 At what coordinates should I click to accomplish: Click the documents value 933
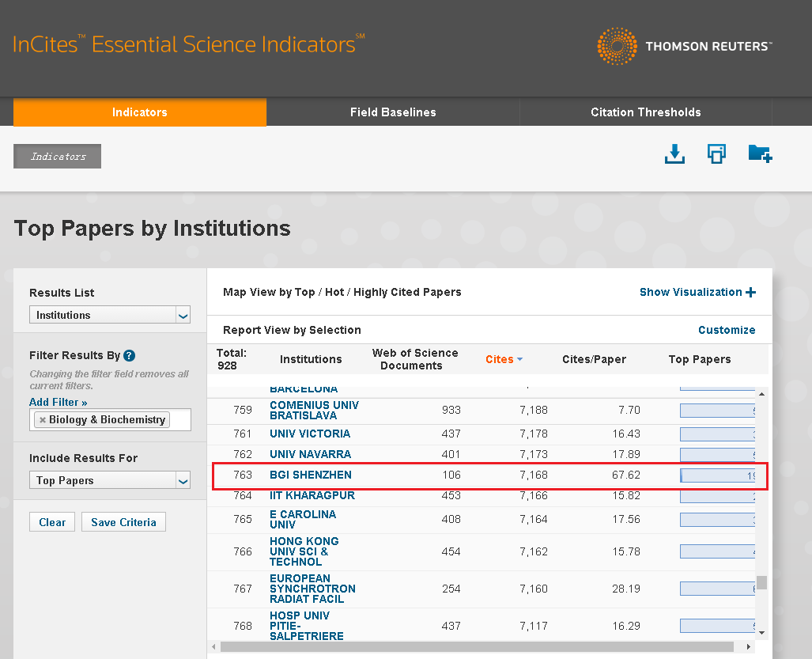[x=451, y=411]
